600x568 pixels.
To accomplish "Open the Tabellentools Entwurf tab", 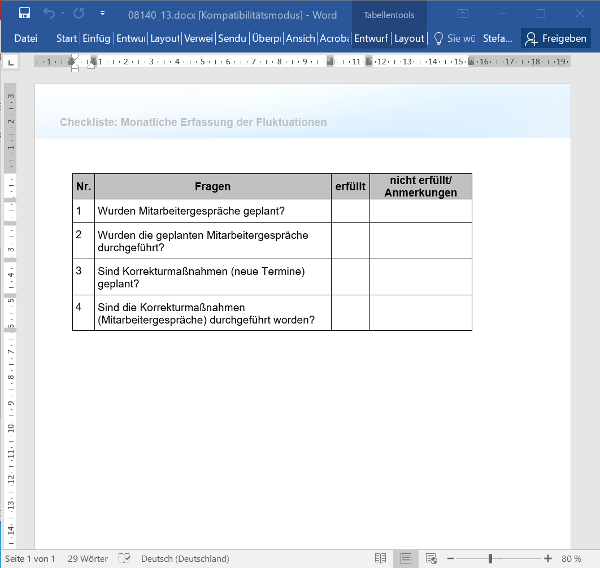I will coord(370,38).
